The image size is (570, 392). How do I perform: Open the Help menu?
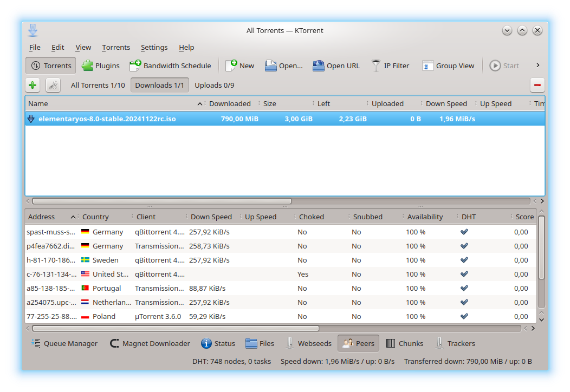click(x=186, y=48)
